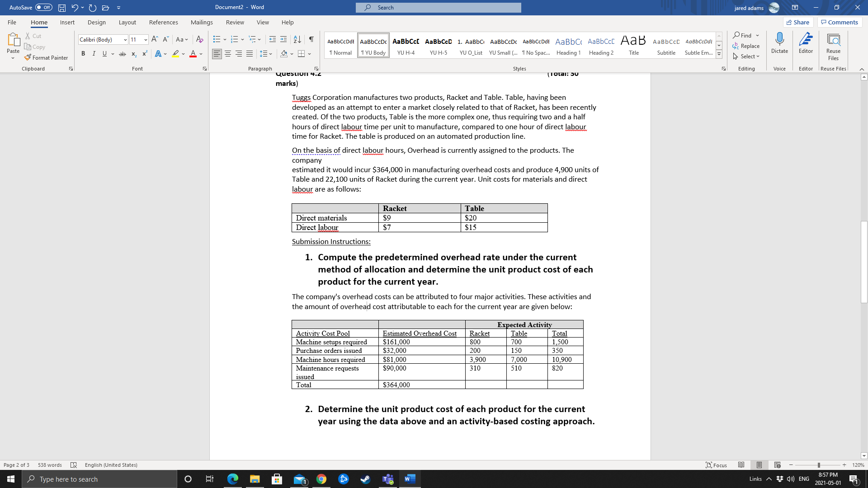Toggle show paragraph marks (pilcrow)

click(x=311, y=39)
